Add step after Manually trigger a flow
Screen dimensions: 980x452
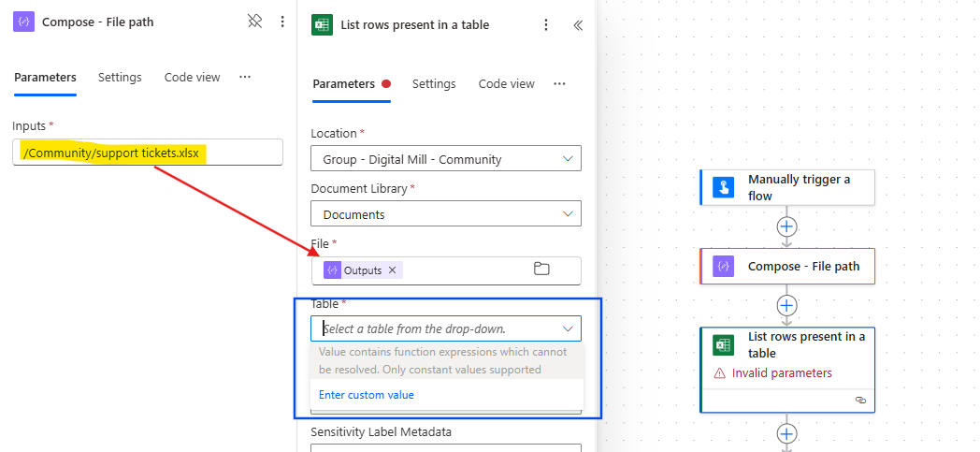[x=786, y=226]
